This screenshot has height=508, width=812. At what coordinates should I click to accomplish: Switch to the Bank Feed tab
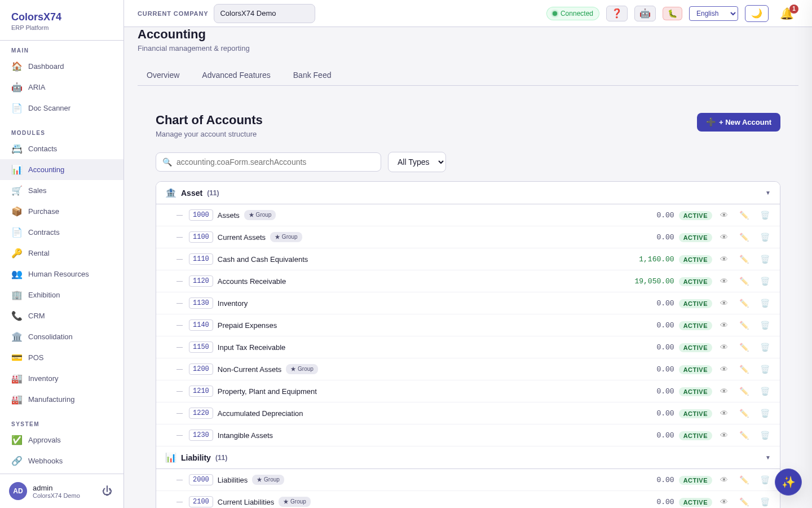pyautogui.click(x=312, y=75)
